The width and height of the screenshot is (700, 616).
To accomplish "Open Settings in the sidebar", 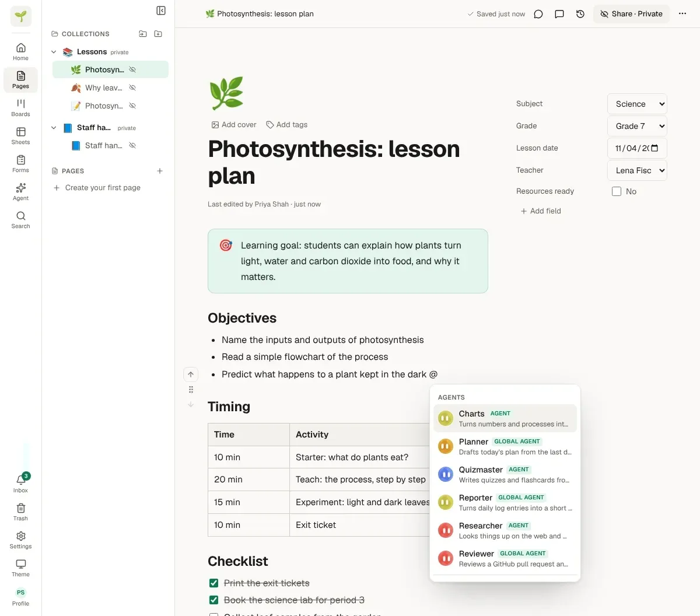I will 20,540.
